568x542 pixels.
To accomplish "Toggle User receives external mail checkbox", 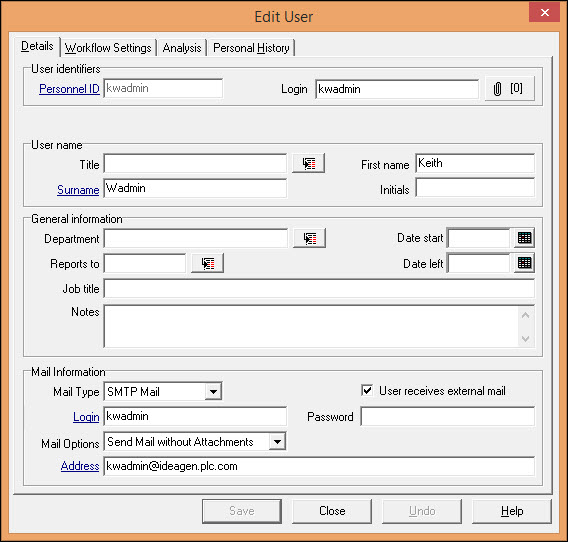I will (367, 391).
